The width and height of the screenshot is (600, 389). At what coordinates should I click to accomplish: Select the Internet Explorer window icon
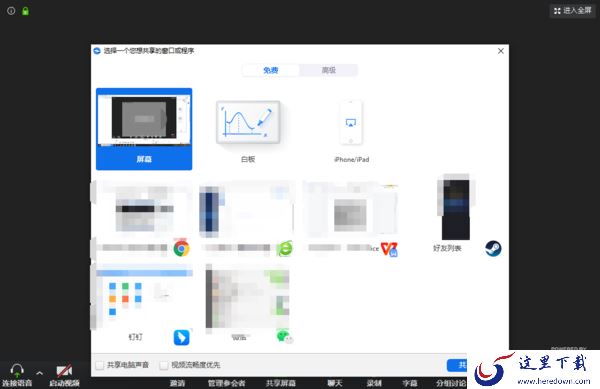(x=285, y=248)
